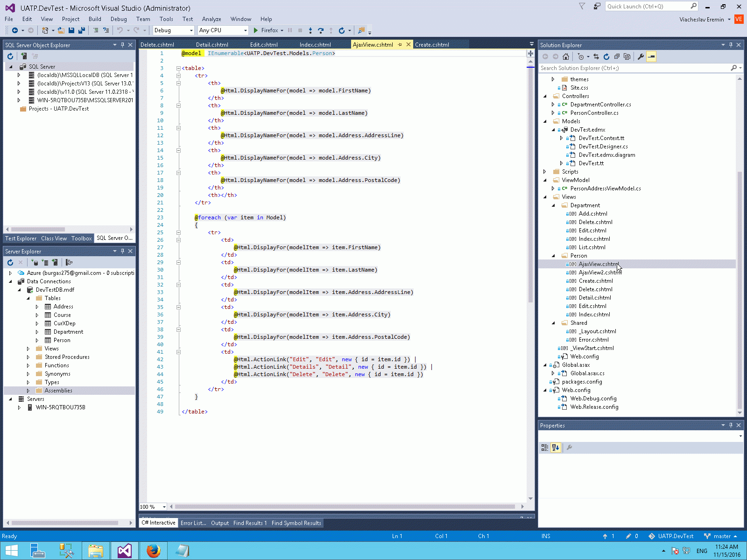
Task: Open the Analyze menu
Action: point(211,19)
